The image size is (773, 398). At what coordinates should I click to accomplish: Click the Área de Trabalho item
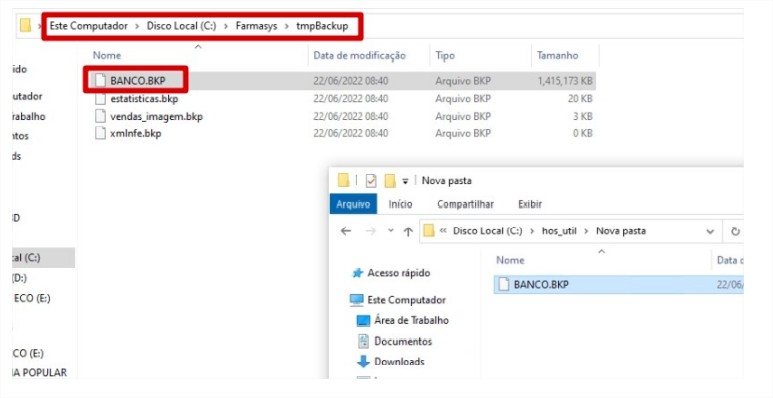click(402, 320)
